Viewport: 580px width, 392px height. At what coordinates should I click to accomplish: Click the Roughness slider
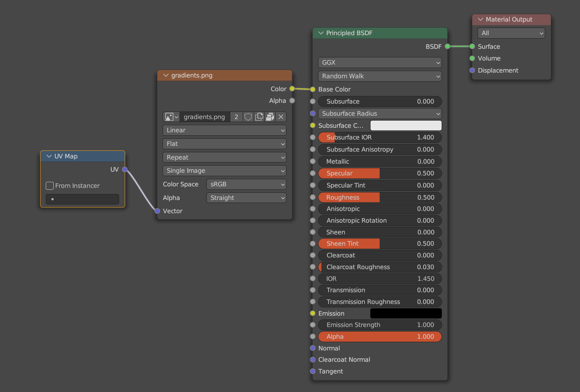coord(380,197)
